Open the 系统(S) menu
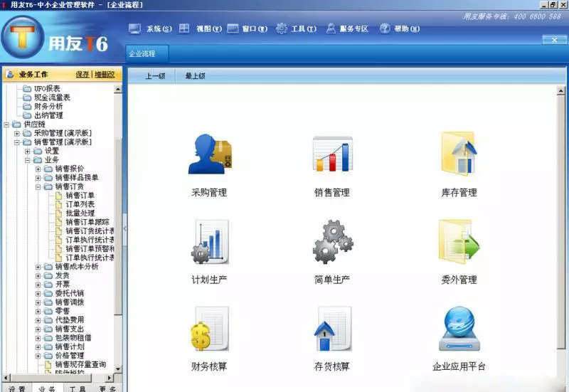 pyautogui.click(x=159, y=28)
